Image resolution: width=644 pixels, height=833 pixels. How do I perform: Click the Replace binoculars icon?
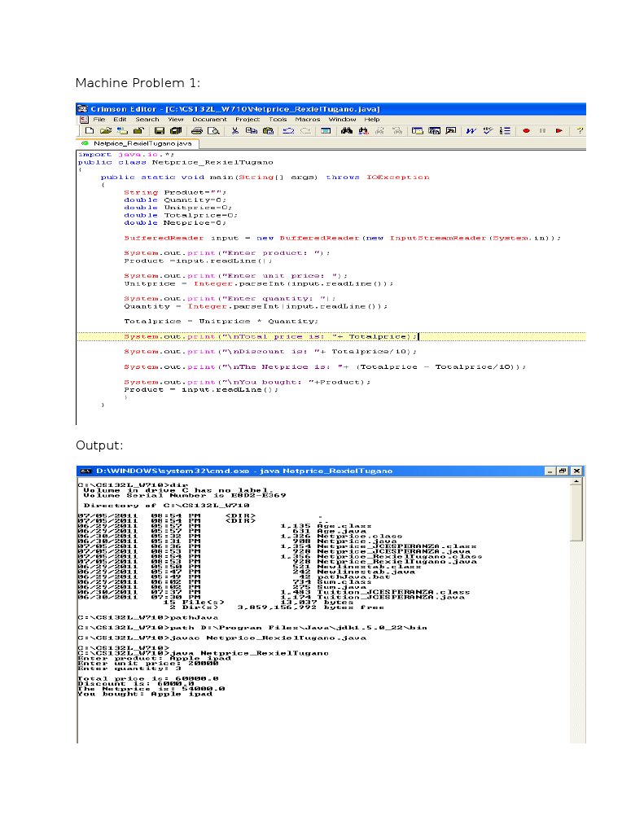[363, 130]
